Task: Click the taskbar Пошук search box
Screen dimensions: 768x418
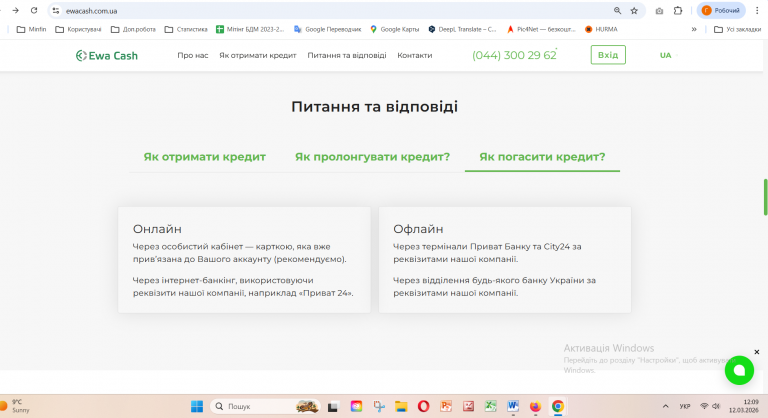Action: point(265,406)
